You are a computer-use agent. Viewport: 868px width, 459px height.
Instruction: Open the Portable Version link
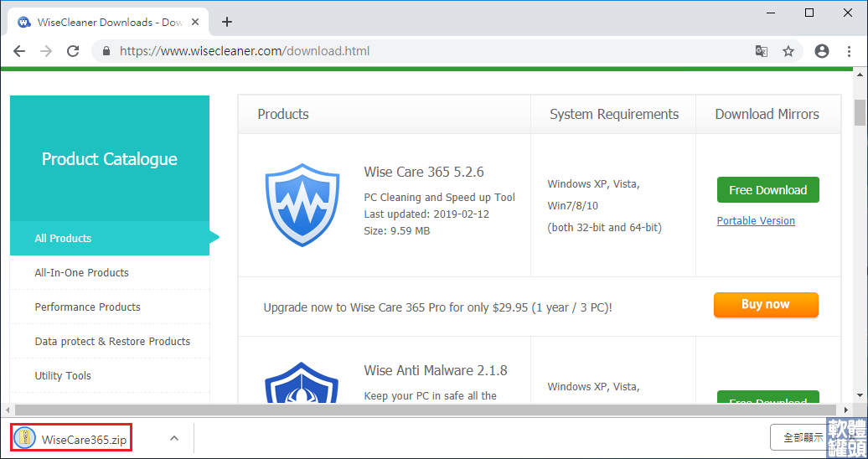tap(756, 220)
